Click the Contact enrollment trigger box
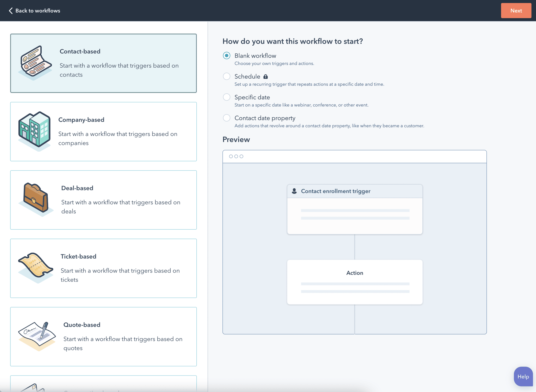Image resolution: width=536 pixels, height=392 pixels. click(x=354, y=209)
